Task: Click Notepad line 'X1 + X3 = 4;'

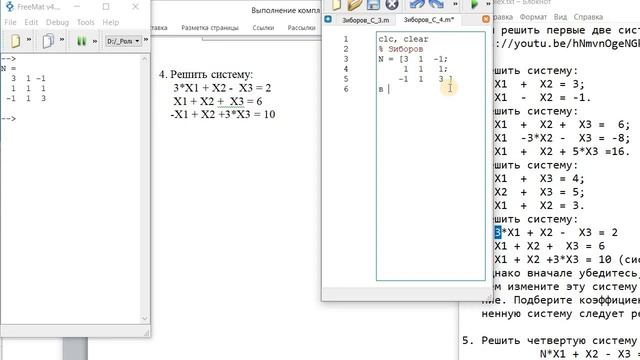Action: coord(539,178)
